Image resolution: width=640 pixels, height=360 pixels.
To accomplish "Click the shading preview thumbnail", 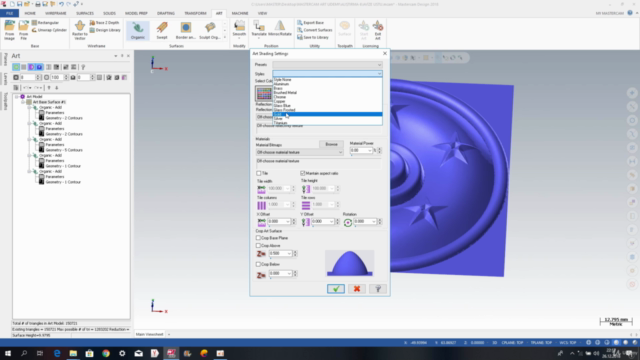I will (349, 263).
